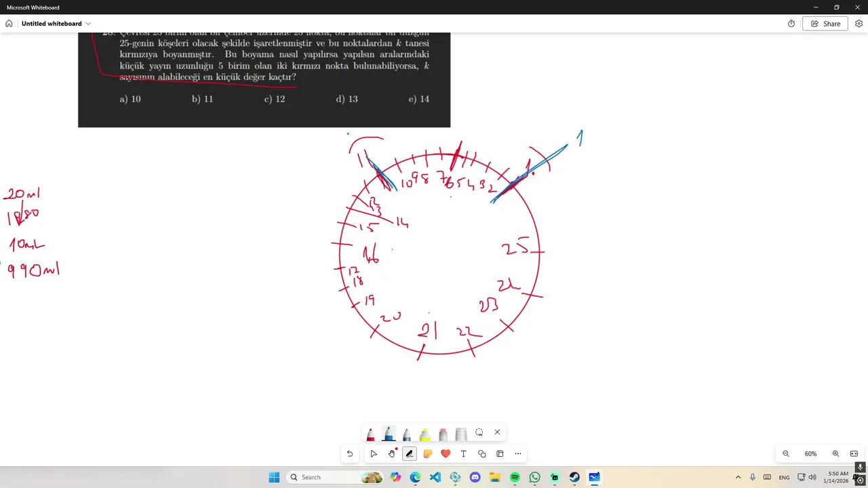The width and height of the screenshot is (868, 488).
Task: Insert a text box
Action: point(464,454)
